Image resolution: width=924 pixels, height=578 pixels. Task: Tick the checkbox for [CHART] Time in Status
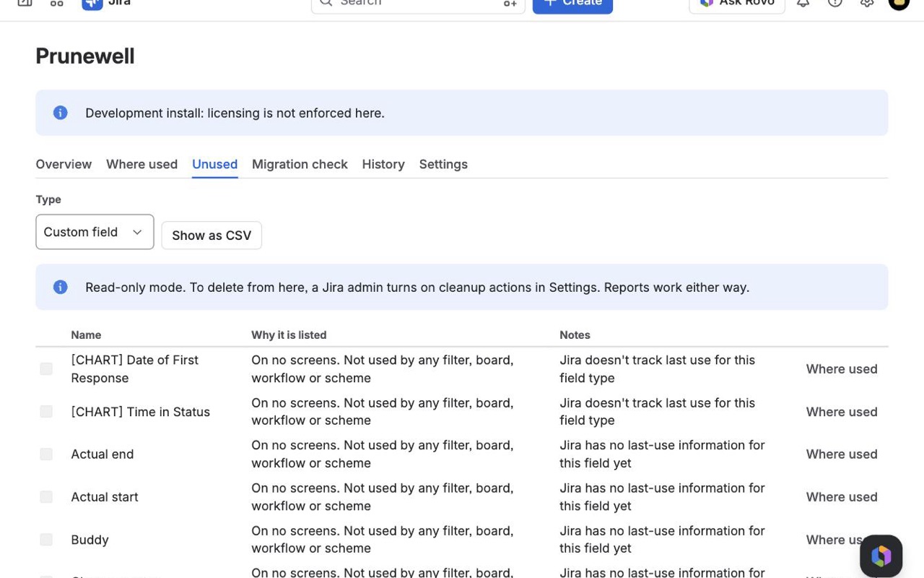46,412
